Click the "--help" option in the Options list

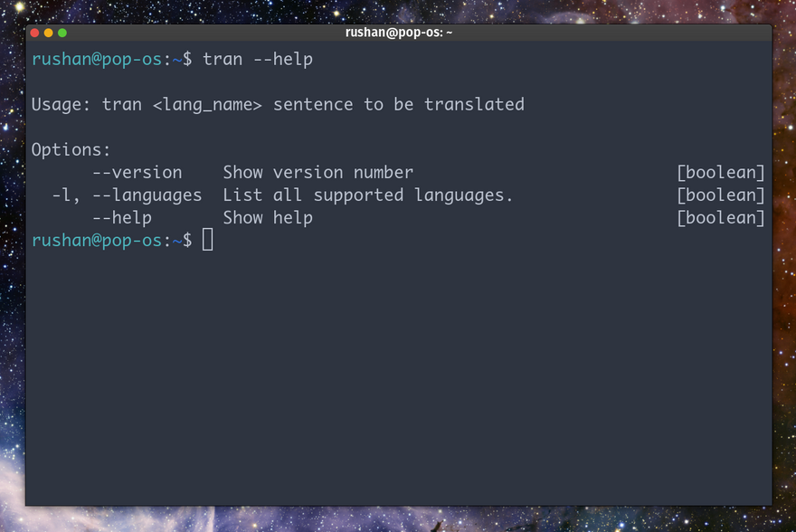coord(121,218)
